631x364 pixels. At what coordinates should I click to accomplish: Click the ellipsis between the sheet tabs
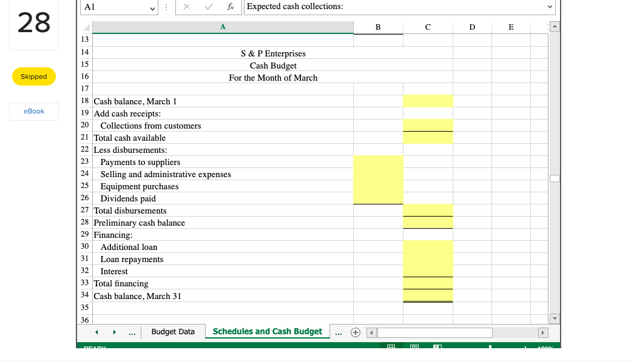pos(132,332)
